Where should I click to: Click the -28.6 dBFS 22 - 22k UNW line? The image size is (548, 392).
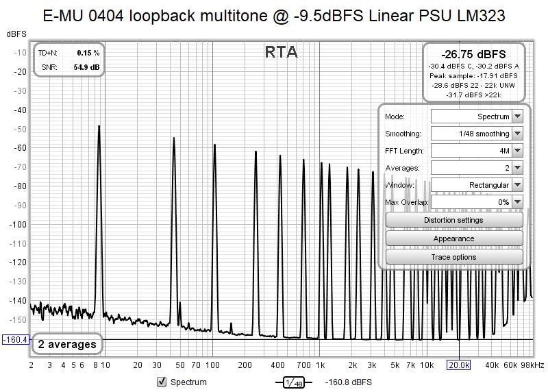pos(473,86)
